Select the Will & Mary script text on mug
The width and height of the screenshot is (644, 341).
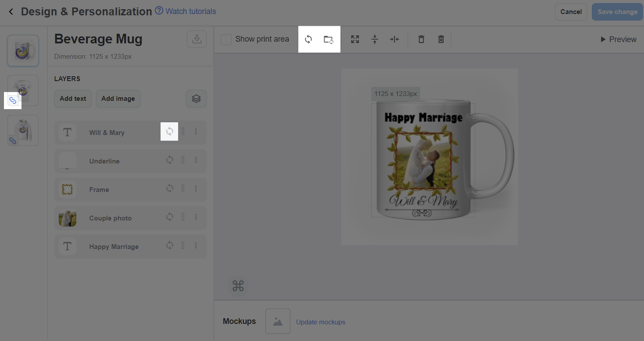tap(423, 201)
